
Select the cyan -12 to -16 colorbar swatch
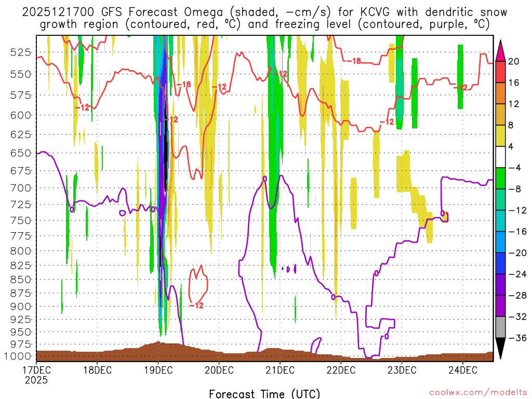point(500,221)
